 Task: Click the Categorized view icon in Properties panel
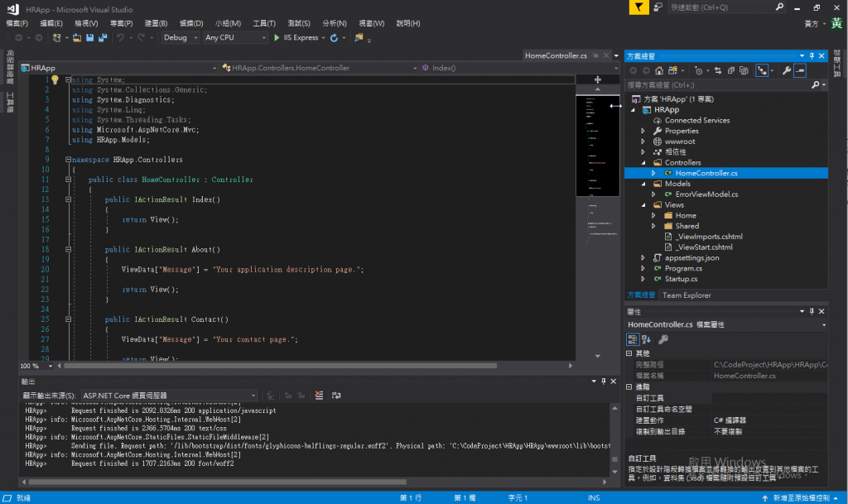tap(632, 339)
